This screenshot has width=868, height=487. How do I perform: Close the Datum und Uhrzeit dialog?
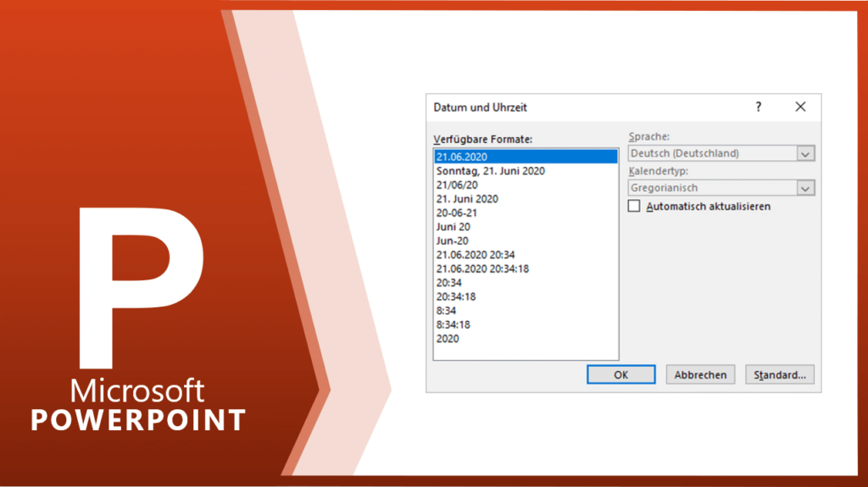point(800,107)
